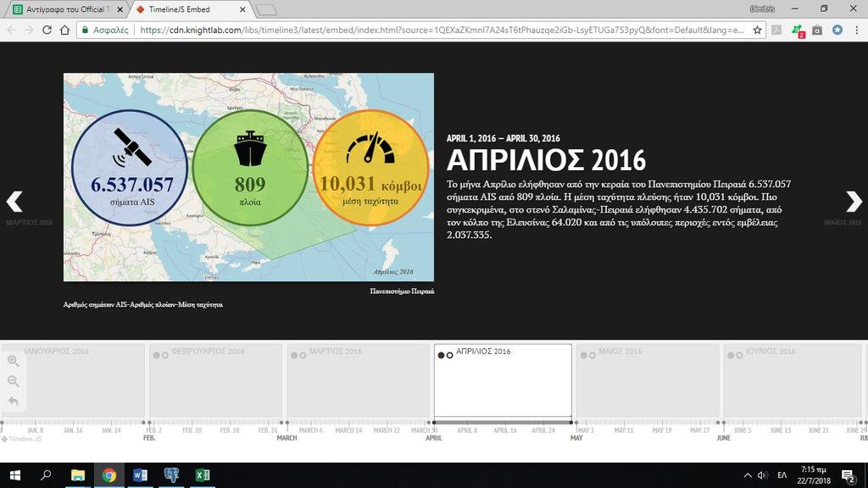
Task: Go to next slide ΜΑΪΟΣ 2016 arrow
Action: tap(854, 202)
